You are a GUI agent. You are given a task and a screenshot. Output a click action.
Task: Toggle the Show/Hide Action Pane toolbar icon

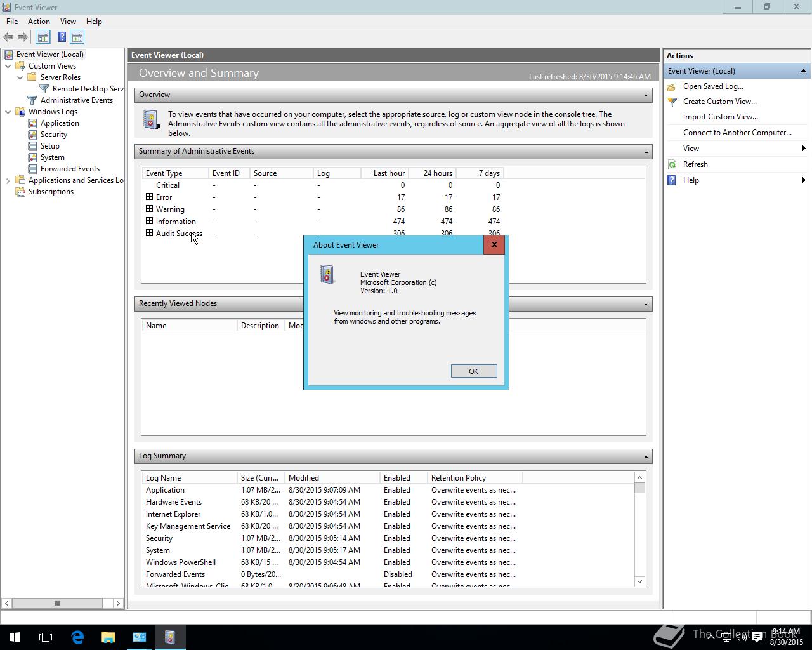pos(77,37)
